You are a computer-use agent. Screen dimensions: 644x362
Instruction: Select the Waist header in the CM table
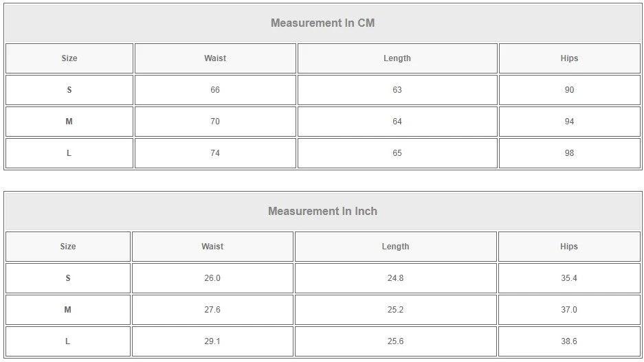[215, 58]
